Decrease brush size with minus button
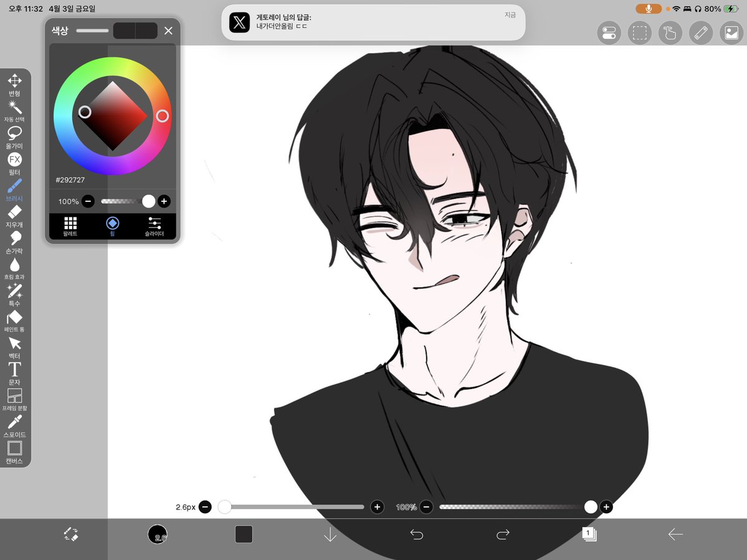 click(x=206, y=507)
